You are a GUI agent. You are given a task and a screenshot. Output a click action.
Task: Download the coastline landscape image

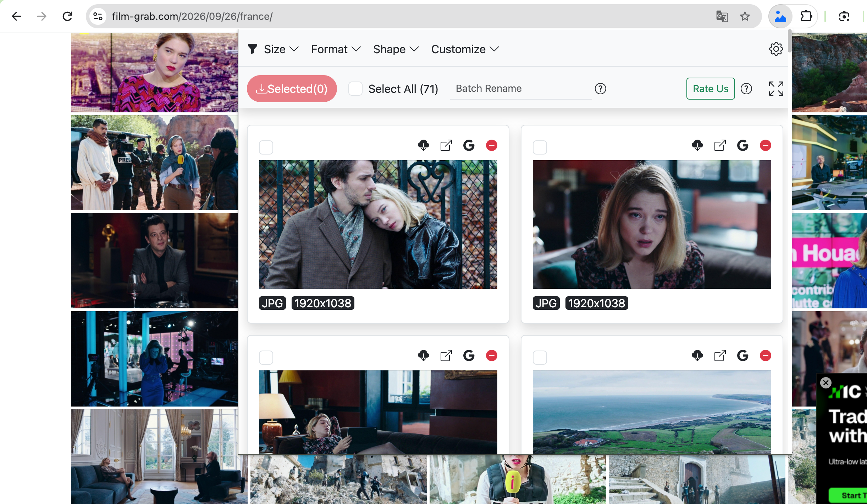[x=697, y=355]
